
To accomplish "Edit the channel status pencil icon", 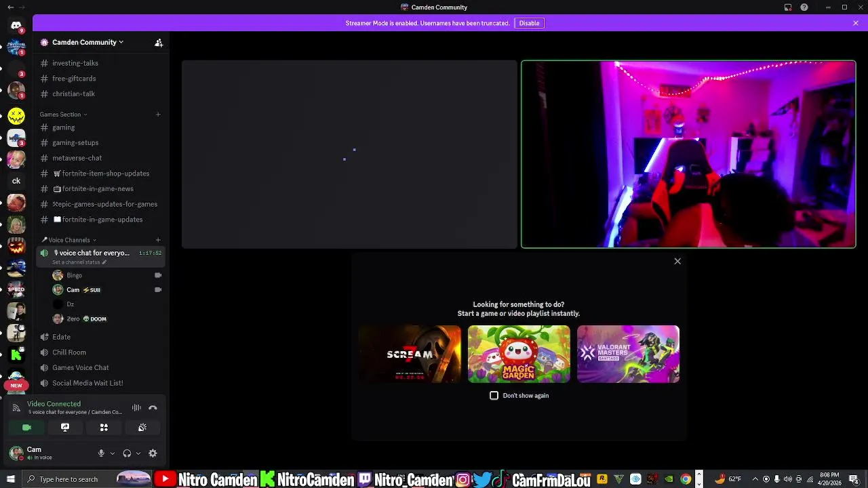I will pos(104,262).
